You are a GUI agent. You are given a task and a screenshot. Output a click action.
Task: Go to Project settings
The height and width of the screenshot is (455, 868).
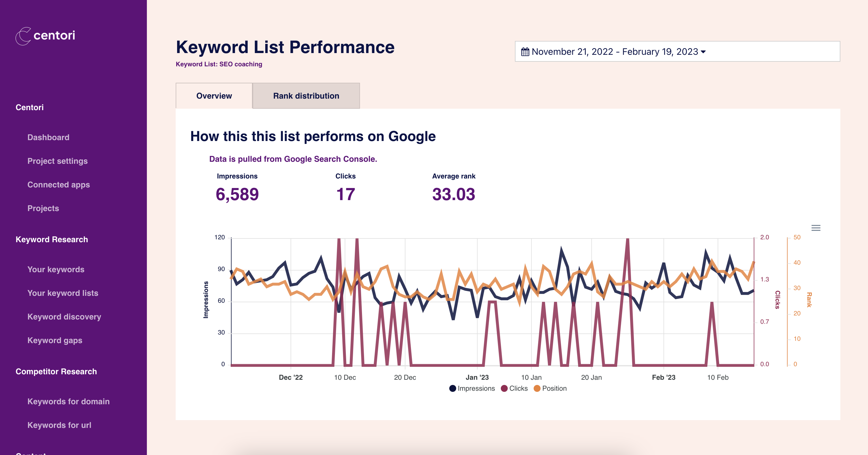pyautogui.click(x=57, y=161)
